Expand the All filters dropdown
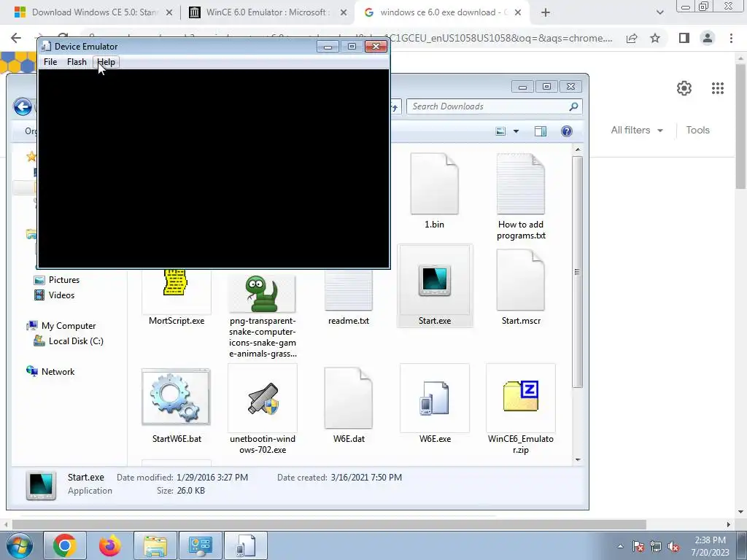Screen dimensions: 747x560 pyautogui.click(x=637, y=130)
